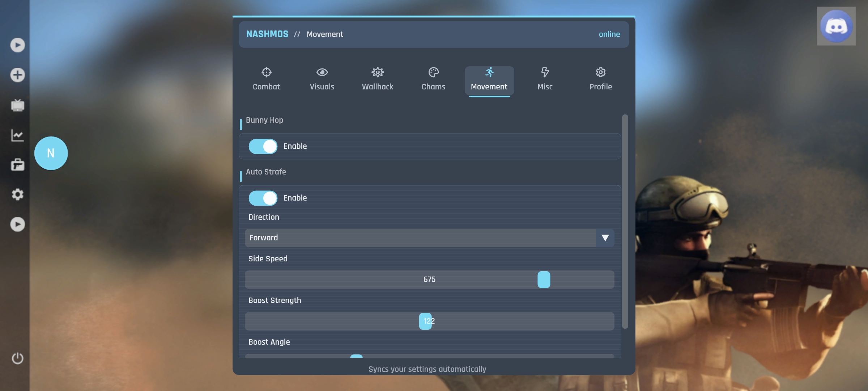Click the Direction dropdown arrow

point(605,238)
